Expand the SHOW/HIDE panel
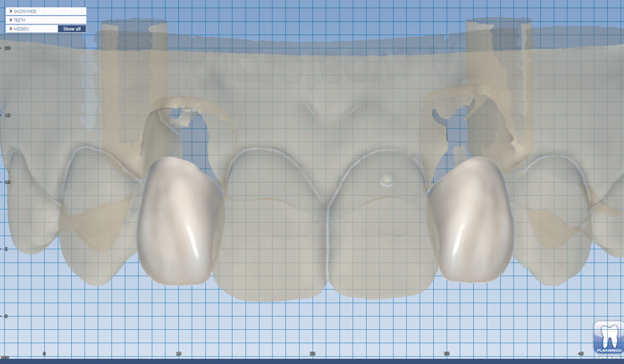Screen dimensions: 624x364 tap(46, 11)
